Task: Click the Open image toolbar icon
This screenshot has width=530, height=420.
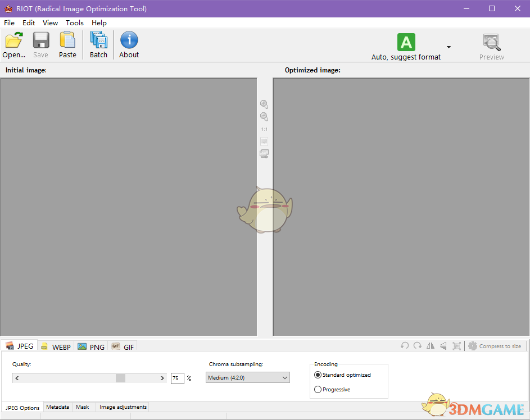Action: (13, 44)
